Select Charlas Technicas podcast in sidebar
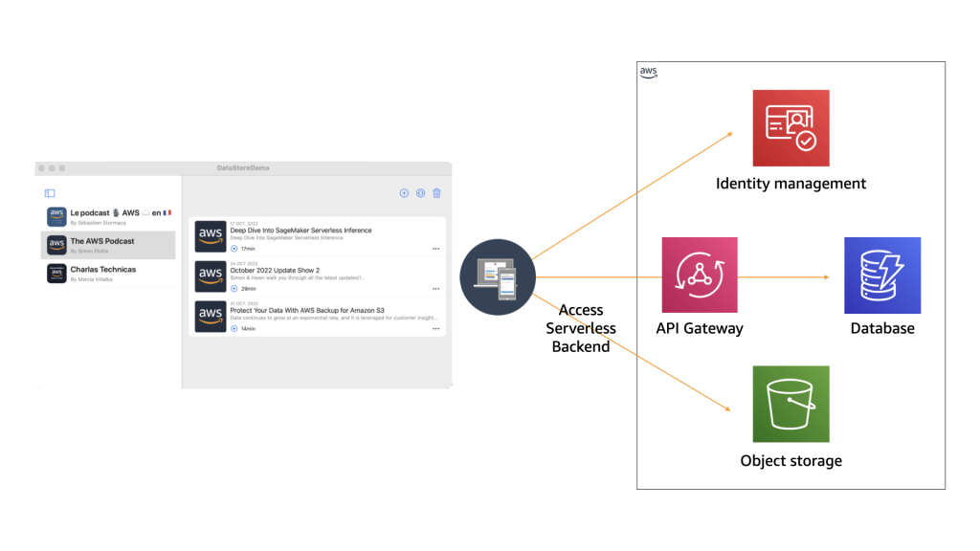This screenshot has height=551, width=980. pyautogui.click(x=108, y=273)
